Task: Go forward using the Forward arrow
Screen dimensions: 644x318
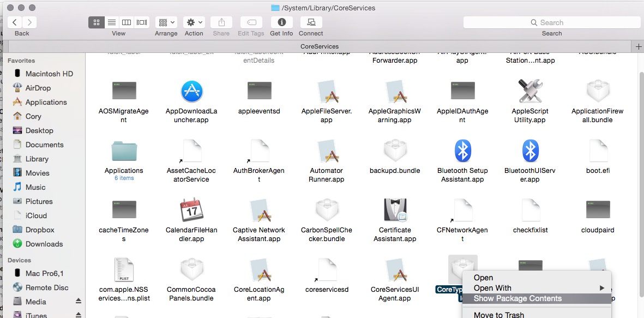Action: pyautogui.click(x=29, y=22)
